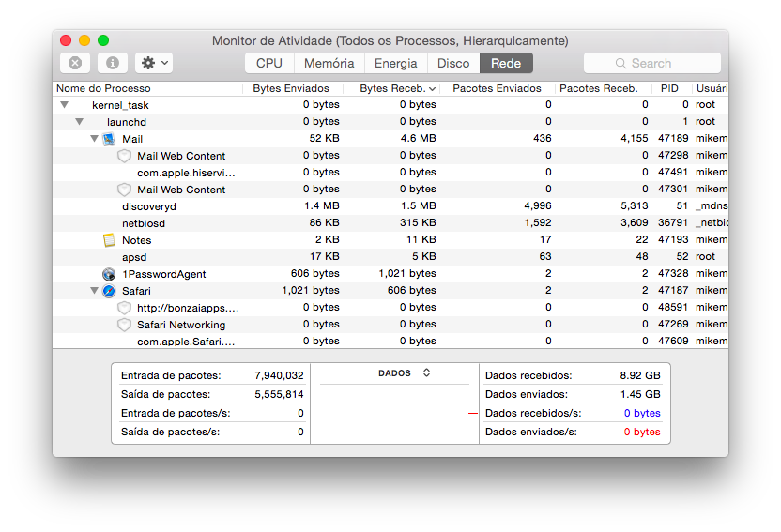
Task: Click '1.4 MB' sent by discoveryd
Action: (321, 206)
